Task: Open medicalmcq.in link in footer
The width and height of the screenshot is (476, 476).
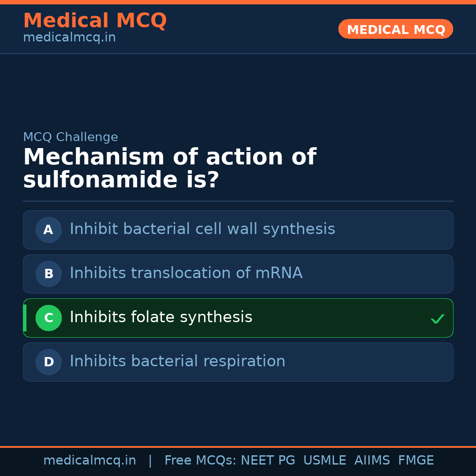Action: pyautogui.click(x=89, y=461)
